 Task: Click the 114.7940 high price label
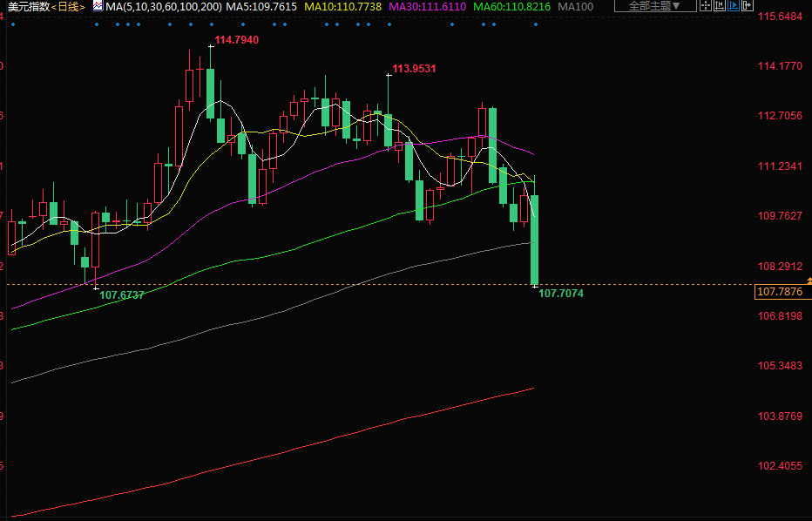click(x=237, y=40)
